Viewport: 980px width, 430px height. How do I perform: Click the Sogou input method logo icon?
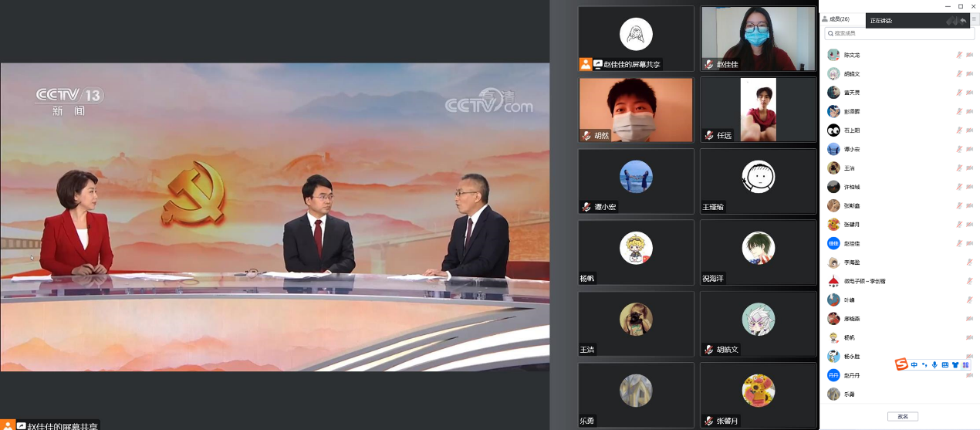pos(901,364)
